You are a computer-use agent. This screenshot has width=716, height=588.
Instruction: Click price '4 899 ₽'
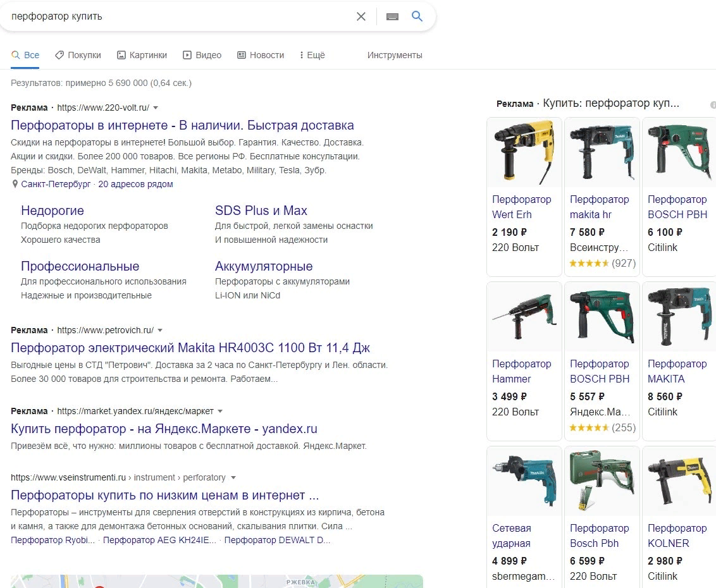509,561
